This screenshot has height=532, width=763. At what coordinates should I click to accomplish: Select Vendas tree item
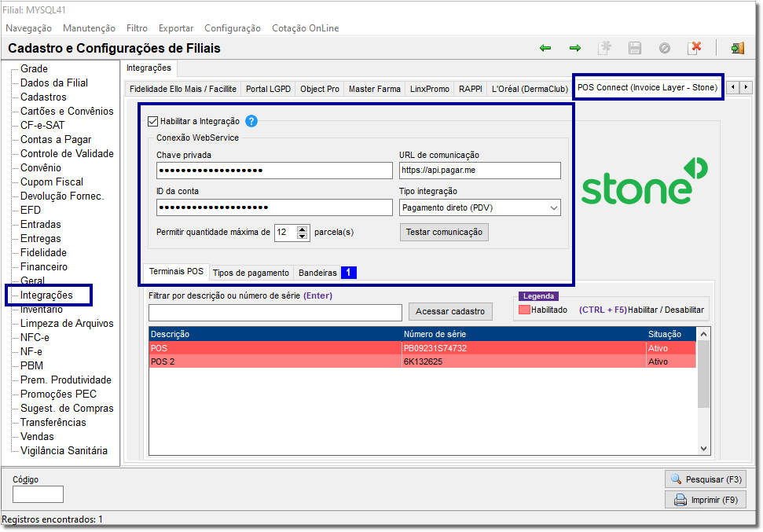[37, 437]
